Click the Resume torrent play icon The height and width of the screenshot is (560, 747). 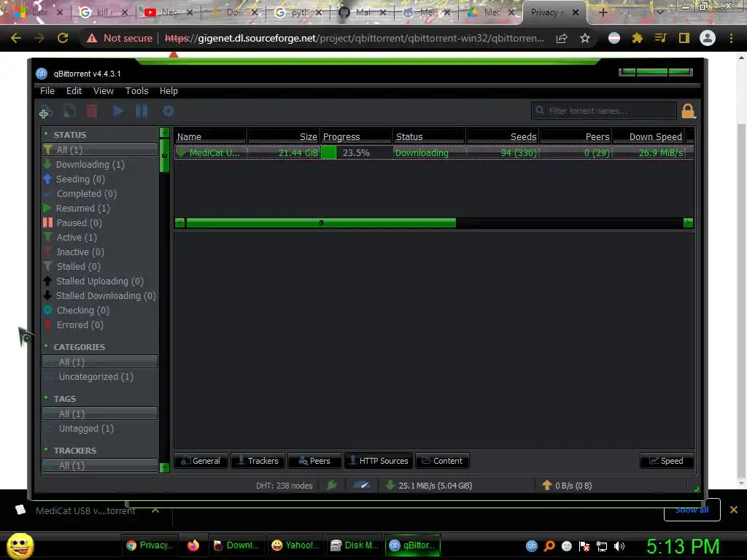tap(118, 111)
